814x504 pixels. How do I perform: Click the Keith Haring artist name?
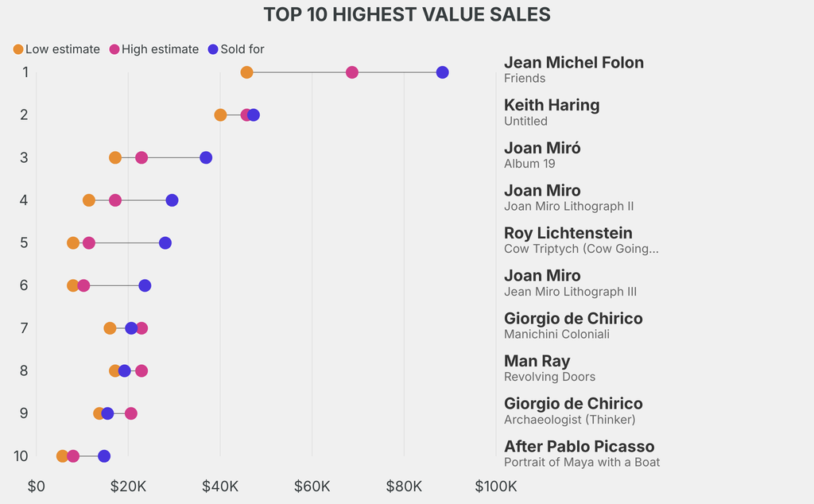pyautogui.click(x=552, y=105)
